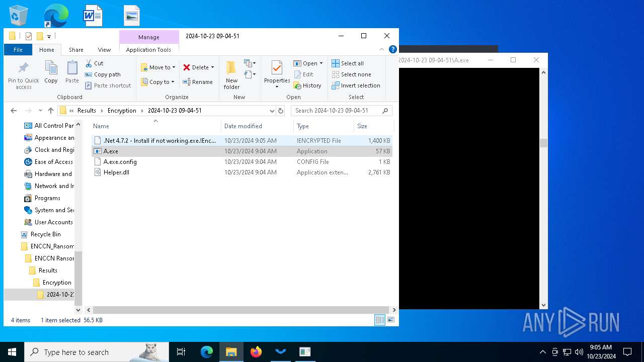Select the A.exe.config file
The image size is (644, 362).
click(x=242, y=162)
